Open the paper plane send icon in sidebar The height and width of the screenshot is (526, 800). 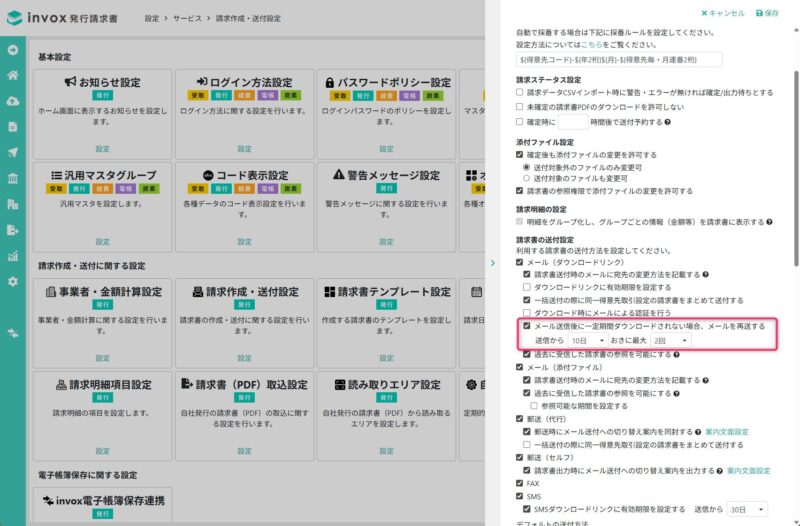pyautogui.click(x=13, y=152)
